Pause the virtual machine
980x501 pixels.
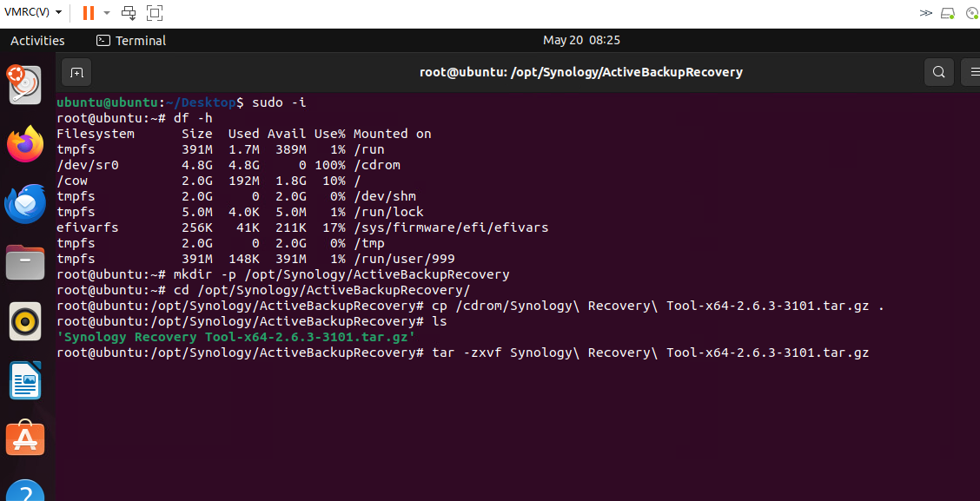[88, 12]
